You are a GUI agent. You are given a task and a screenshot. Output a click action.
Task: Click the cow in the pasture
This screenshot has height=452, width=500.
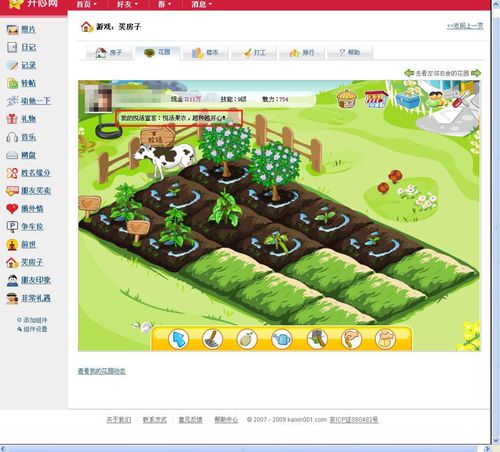click(164, 159)
